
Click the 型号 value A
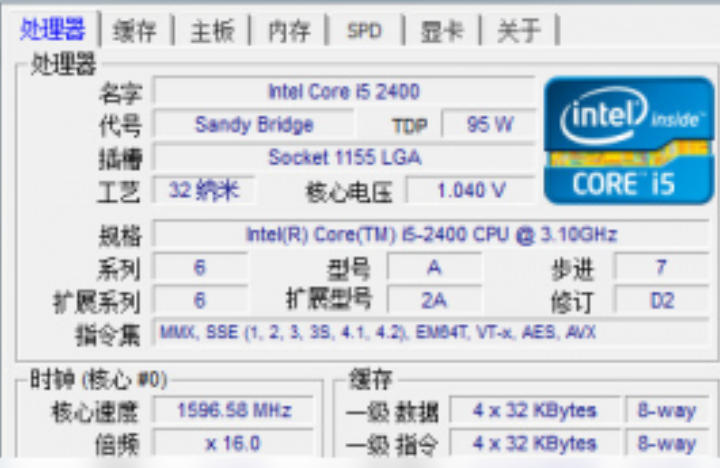[x=434, y=267]
